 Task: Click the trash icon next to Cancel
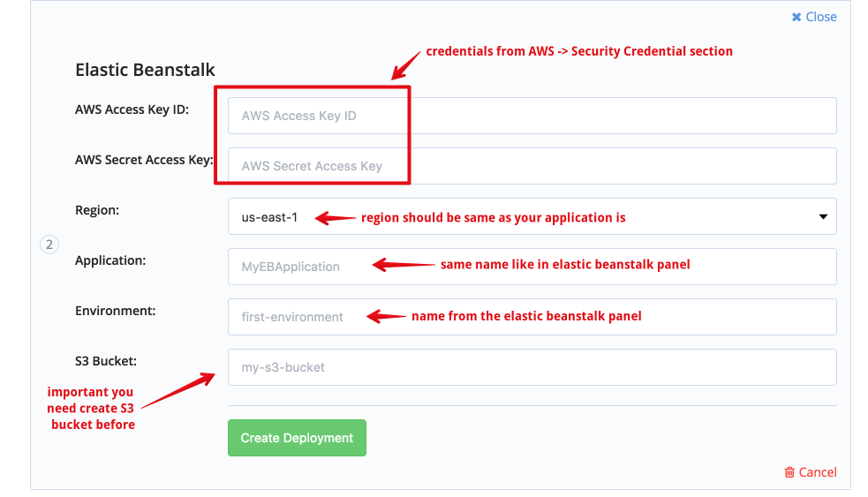pos(789,472)
